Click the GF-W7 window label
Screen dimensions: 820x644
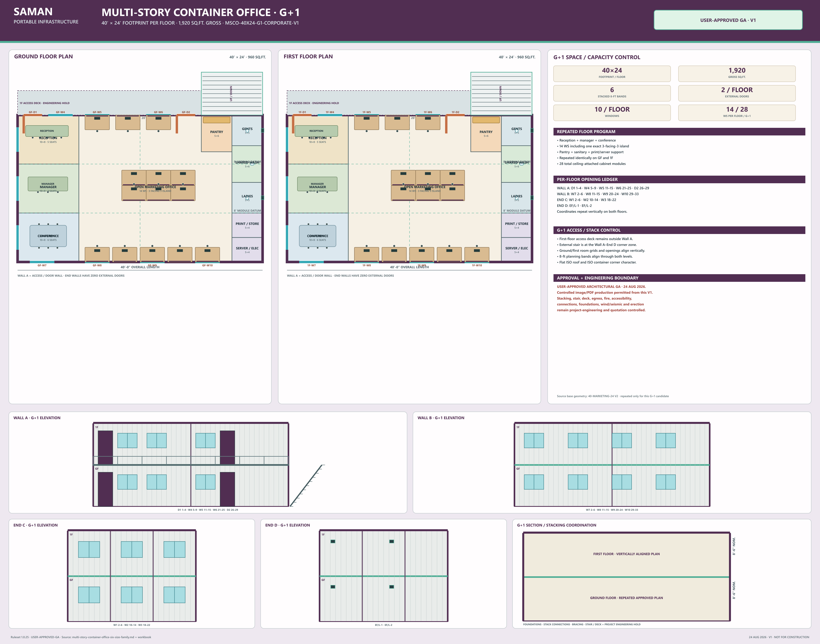tap(42, 265)
